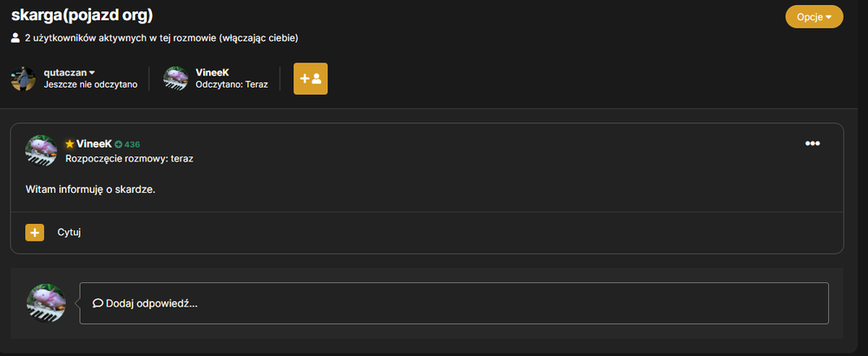The height and width of the screenshot is (356, 868).
Task: Open VineeK's avatar in participants list
Action: pyautogui.click(x=175, y=79)
